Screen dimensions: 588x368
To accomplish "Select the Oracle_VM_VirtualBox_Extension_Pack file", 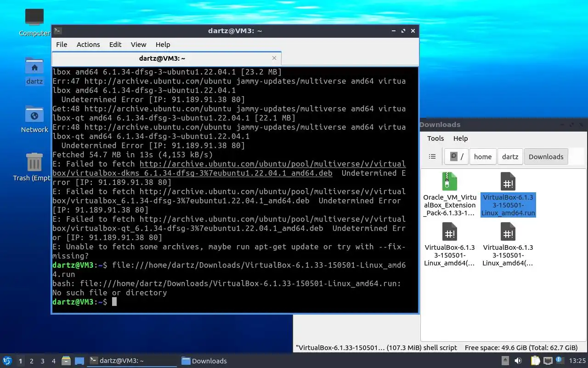I will coord(450,194).
